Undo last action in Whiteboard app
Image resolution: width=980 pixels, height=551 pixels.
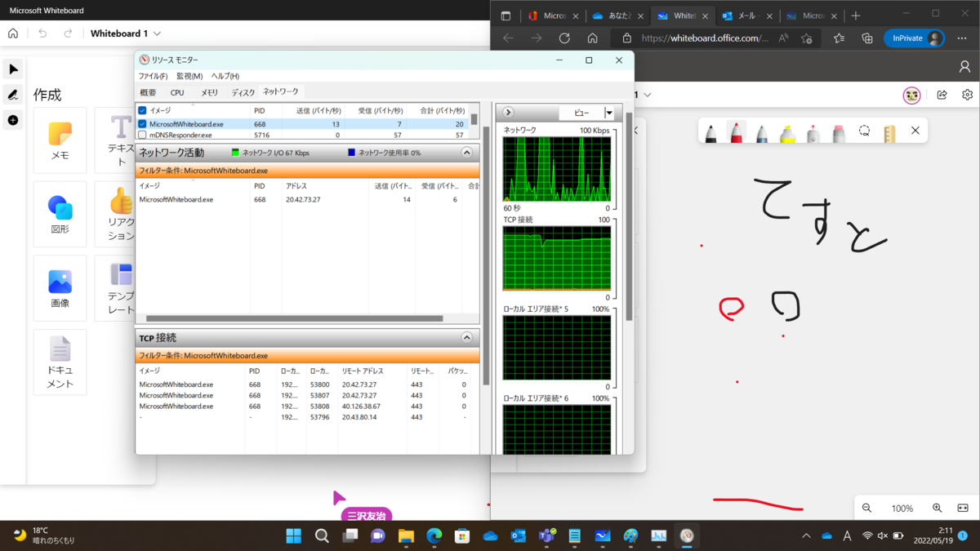click(42, 33)
